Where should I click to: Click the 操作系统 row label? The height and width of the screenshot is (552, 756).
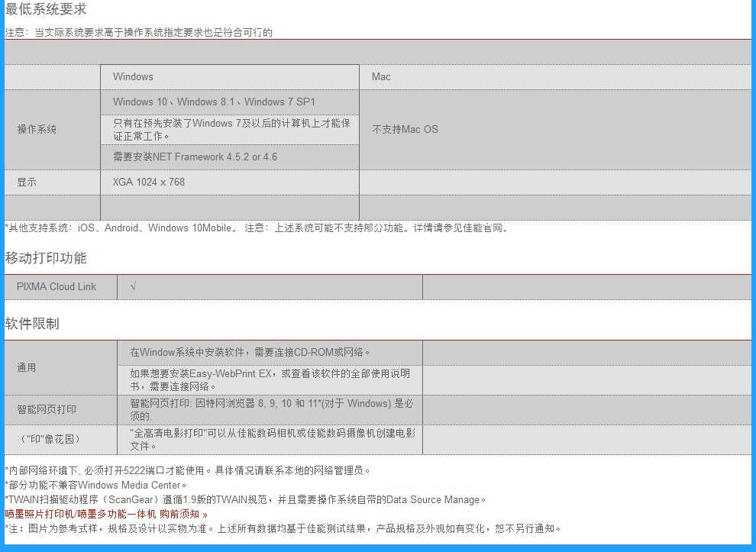click(x=37, y=130)
